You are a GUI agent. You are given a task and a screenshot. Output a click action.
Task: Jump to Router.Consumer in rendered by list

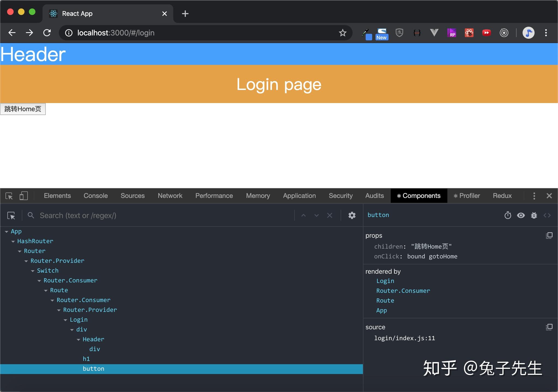[403, 291]
